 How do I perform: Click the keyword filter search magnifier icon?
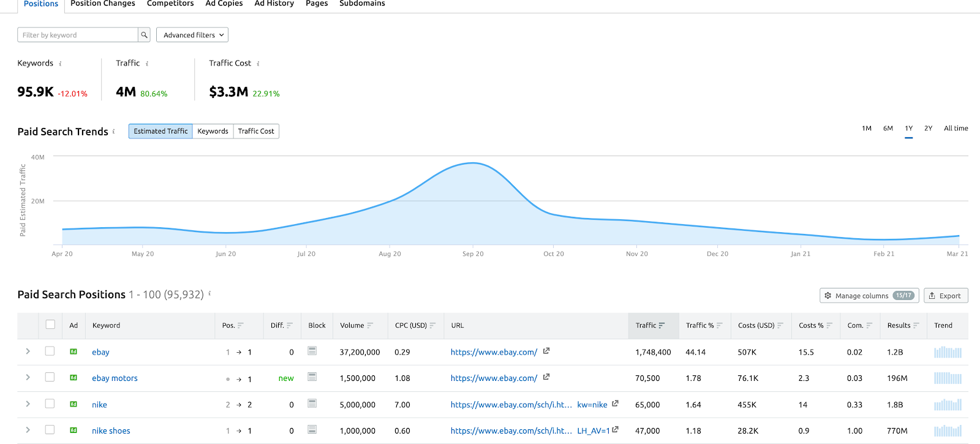(x=144, y=35)
